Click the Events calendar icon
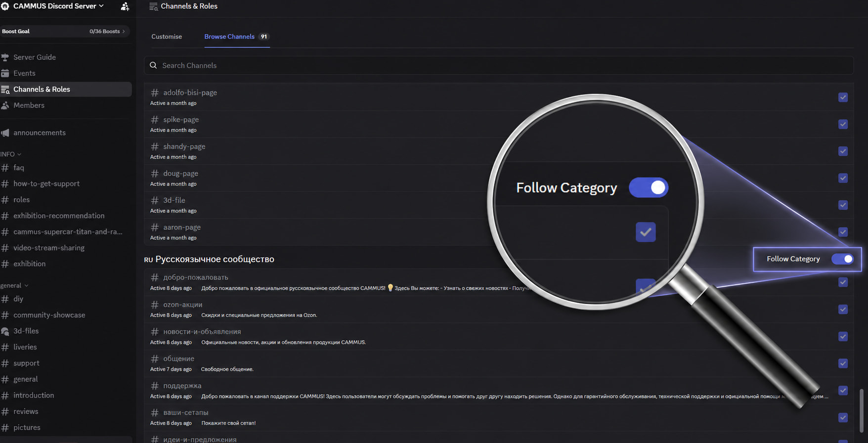868x443 pixels. [5, 73]
